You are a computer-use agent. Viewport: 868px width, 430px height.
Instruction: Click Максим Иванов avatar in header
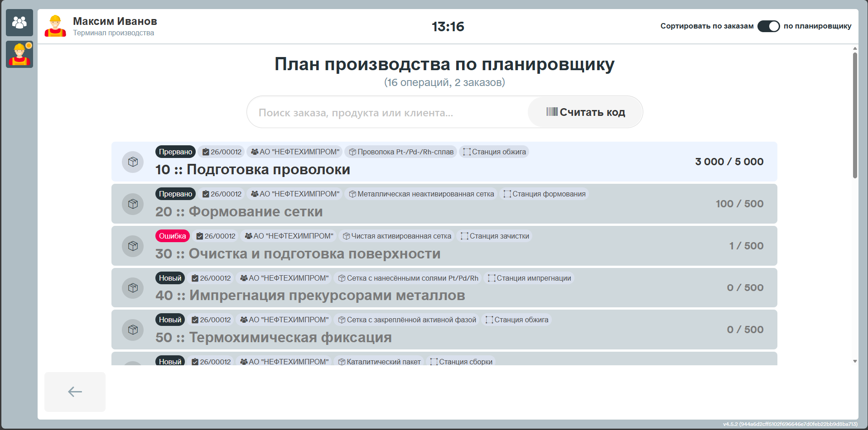(55, 26)
